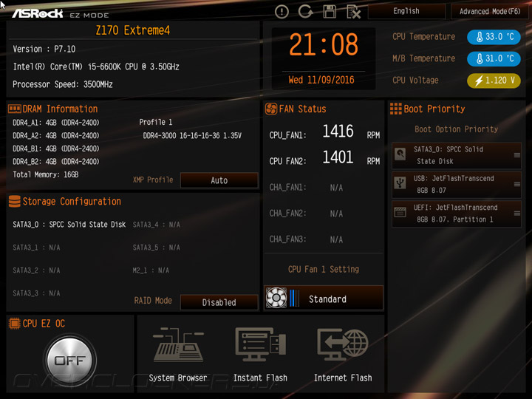Viewport: 532px width, 399px height.
Task: Switch to Advanced Mode (F6)
Action: (x=490, y=12)
